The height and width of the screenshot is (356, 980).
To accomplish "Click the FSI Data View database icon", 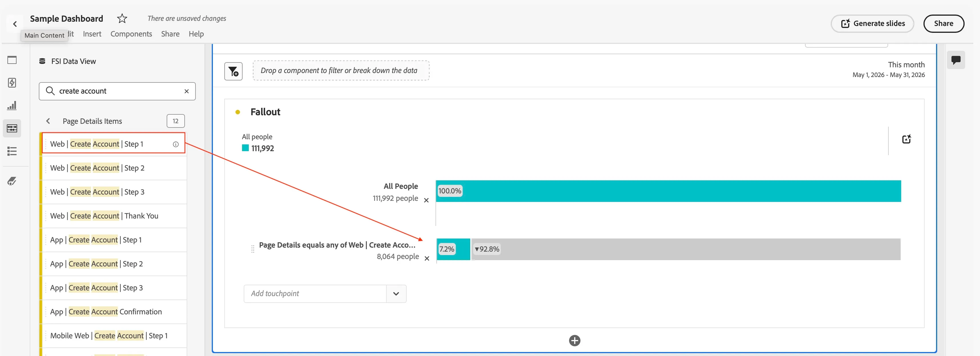I will click(42, 61).
